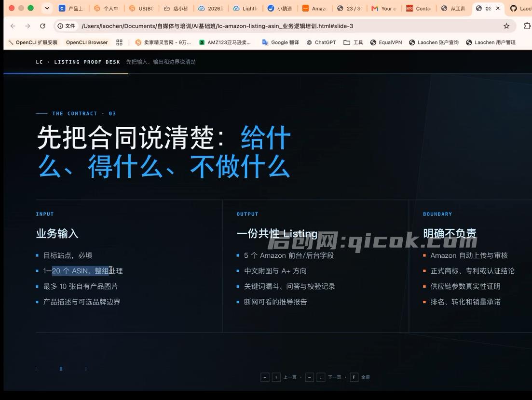Screen dimensions: 532x400
Task: Click the 1–20 个 ASIN bullet
Action: click(83, 271)
